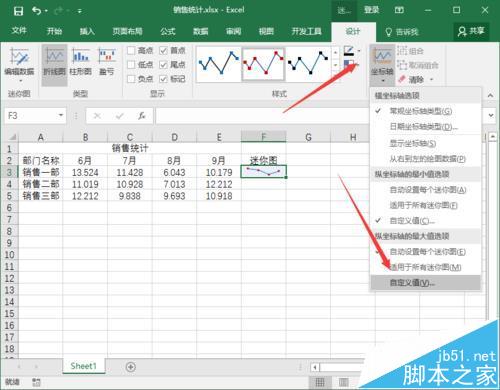
Task: Click the ribbon display options icon
Action: [399, 10]
